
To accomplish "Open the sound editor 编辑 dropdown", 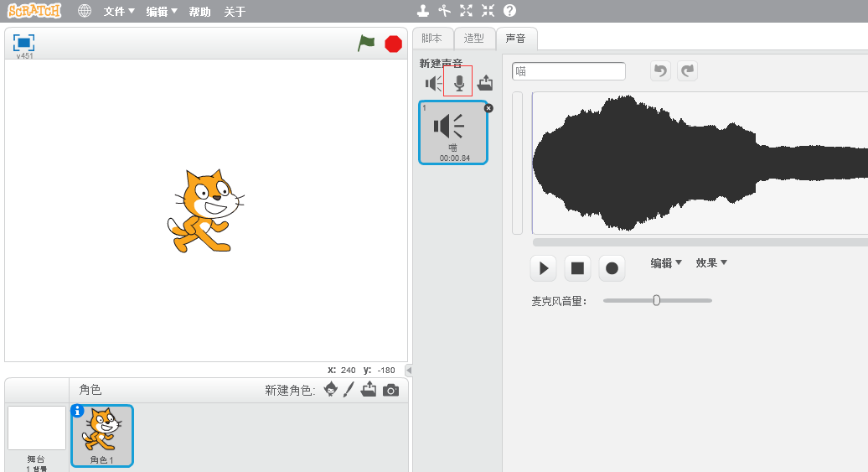I will pos(666,263).
